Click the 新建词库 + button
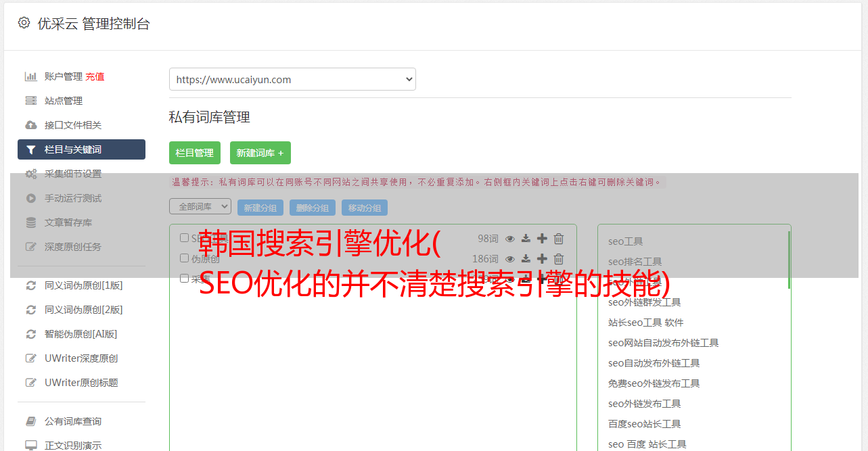This screenshot has width=868, height=451. coord(260,153)
